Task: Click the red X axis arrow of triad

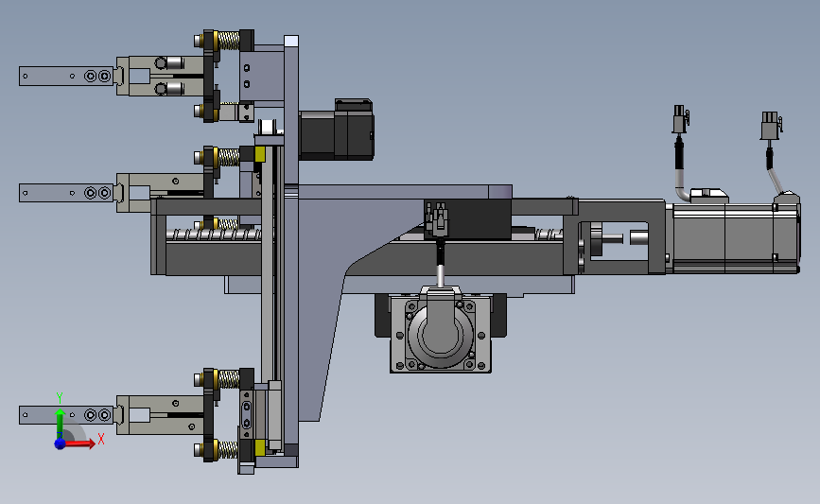Action: pos(79,443)
